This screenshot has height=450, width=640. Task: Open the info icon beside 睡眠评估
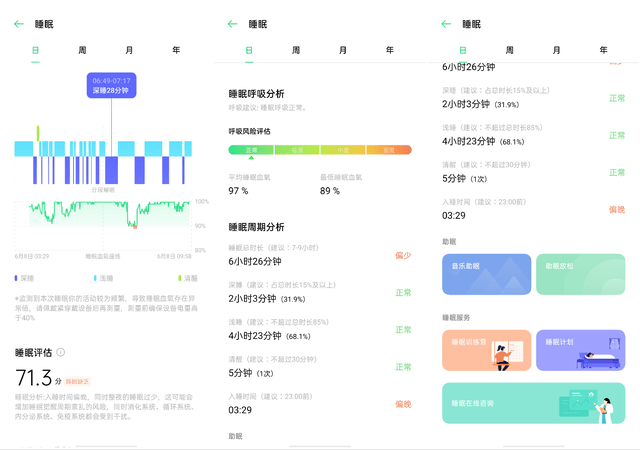60,352
